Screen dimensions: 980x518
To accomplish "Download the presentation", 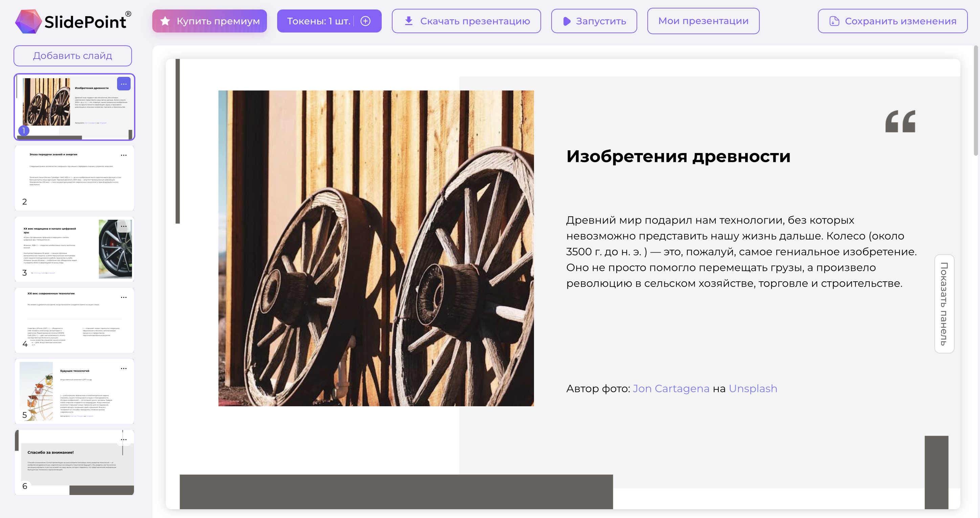I will (x=466, y=21).
